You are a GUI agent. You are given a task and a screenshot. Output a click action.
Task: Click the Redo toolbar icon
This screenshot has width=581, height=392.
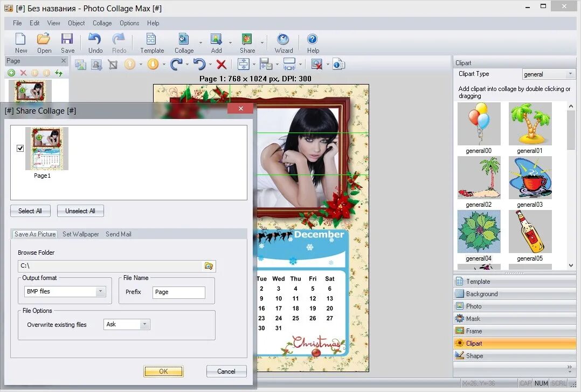[x=119, y=43]
